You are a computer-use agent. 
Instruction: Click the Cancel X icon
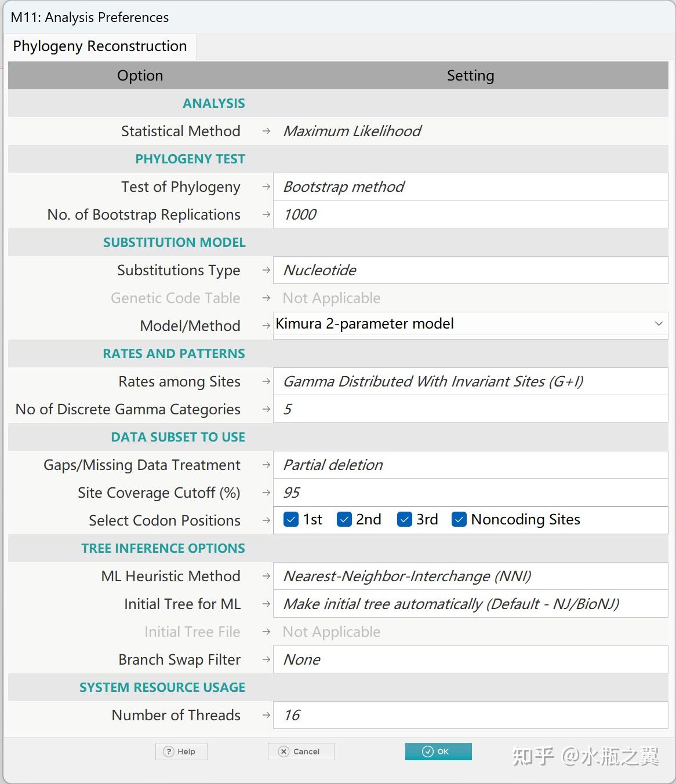284,752
